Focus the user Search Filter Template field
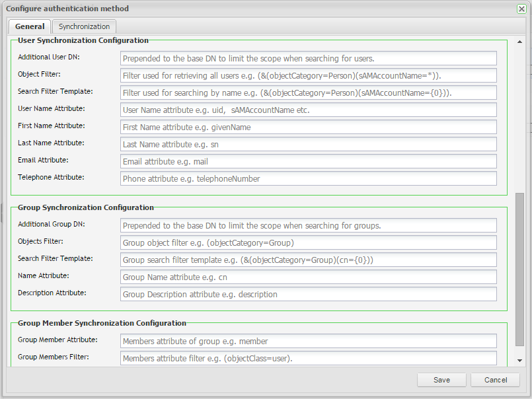The image size is (532, 399). [x=308, y=92]
